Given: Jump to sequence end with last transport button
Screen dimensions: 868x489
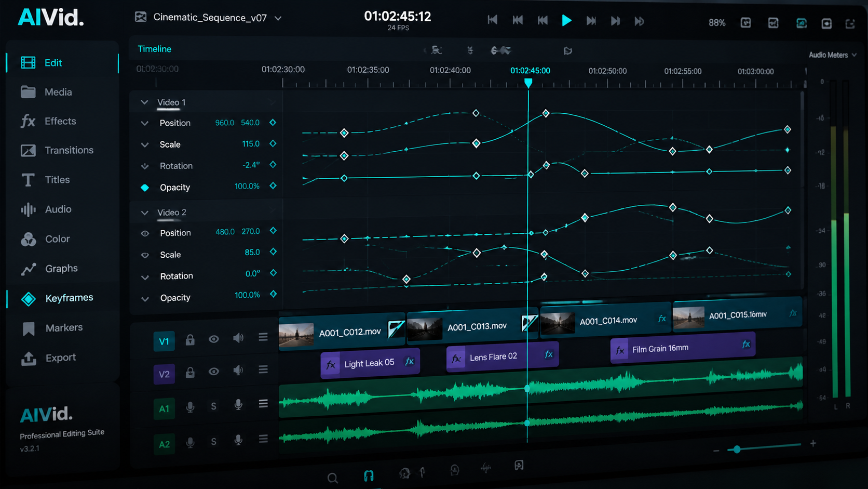Looking at the screenshot, I should click(x=640, y=21).
